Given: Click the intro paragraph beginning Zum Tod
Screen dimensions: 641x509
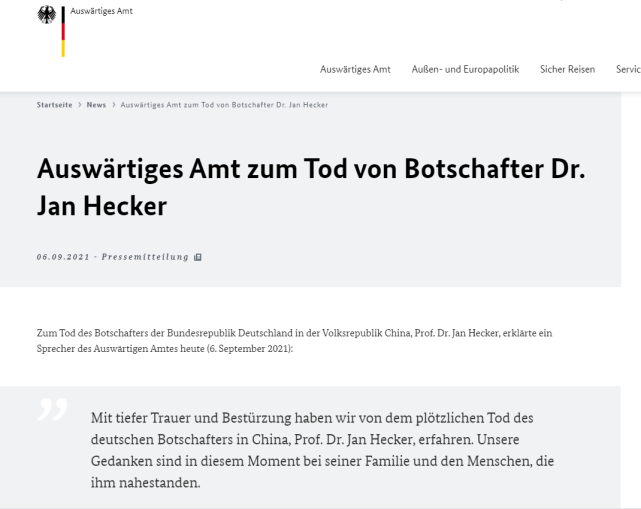Looking at the screenshot, I should (294, 341).
